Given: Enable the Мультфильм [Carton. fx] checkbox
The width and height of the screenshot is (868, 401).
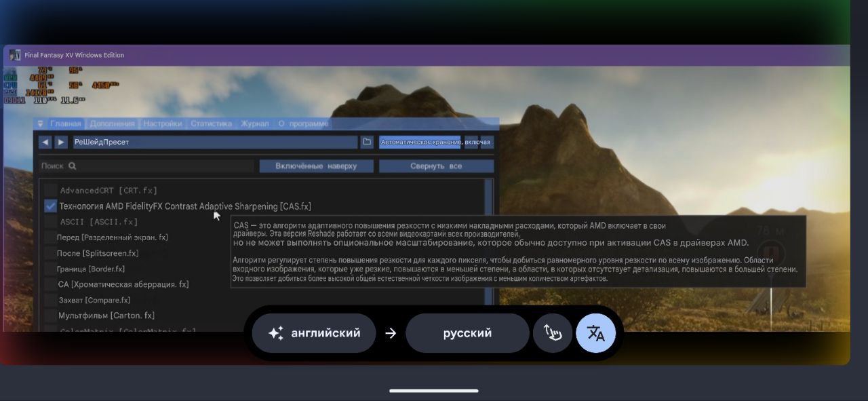Looking at the screenshot, I should (x=51, y=316).
